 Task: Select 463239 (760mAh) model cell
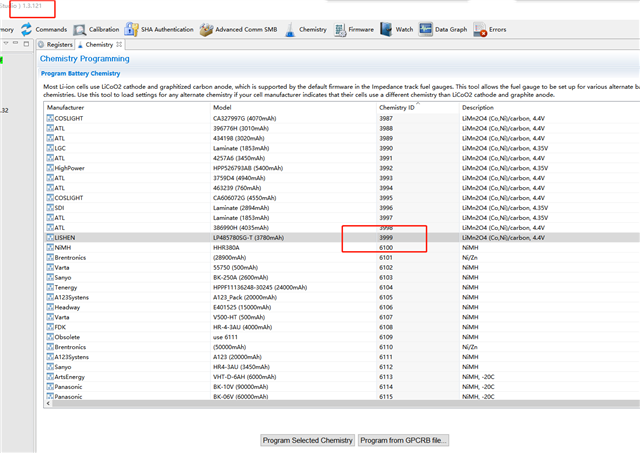(x=237, y=188)
